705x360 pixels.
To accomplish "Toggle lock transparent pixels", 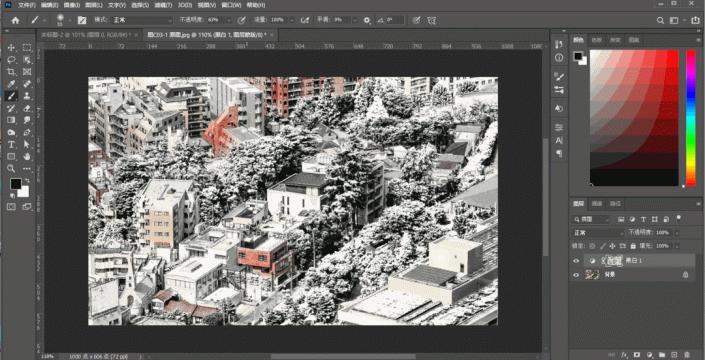I will pyautogui.click(x=592, y=246).
